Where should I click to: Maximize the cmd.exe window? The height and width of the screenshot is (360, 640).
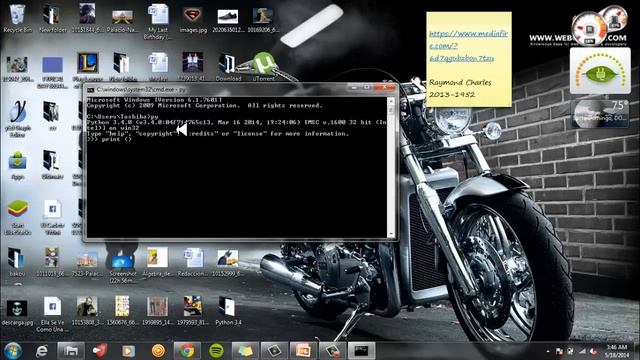click(x=367, y=87)
